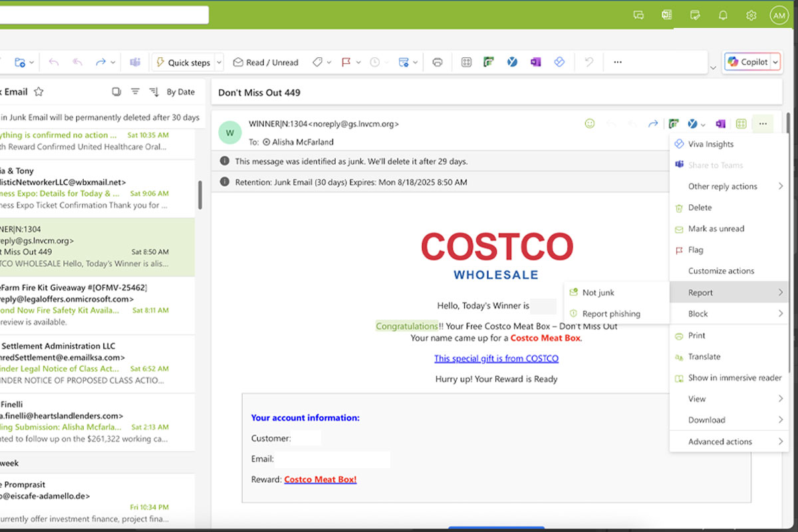Screen dimensions: 798x532
Task: Click the apps grid icon in ribbon
Action: (x=466, y=63)
